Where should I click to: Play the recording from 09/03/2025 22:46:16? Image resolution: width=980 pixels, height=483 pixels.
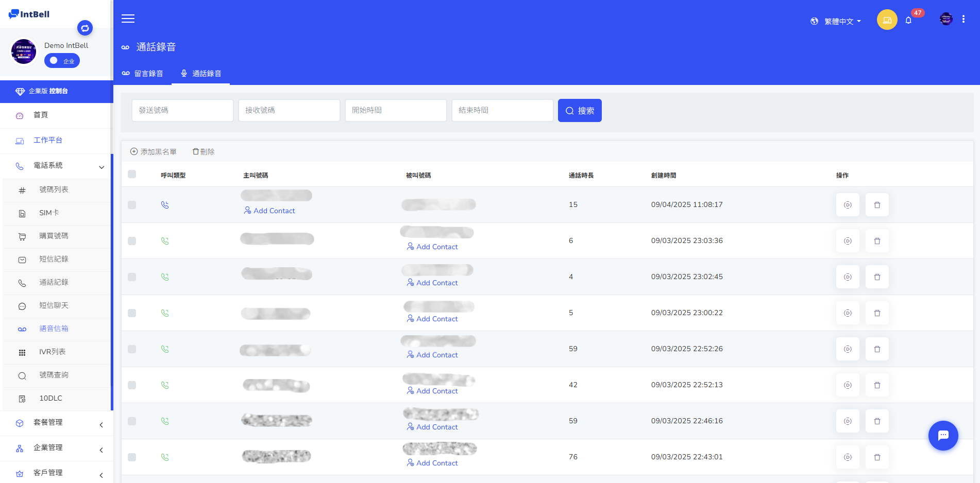point(848,421)
